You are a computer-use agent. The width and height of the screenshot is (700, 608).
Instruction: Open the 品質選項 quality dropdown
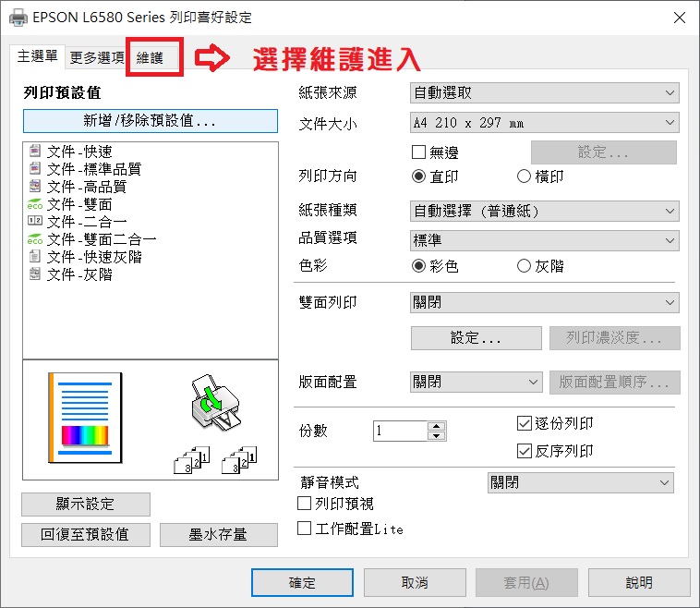(x=545, y=240)
